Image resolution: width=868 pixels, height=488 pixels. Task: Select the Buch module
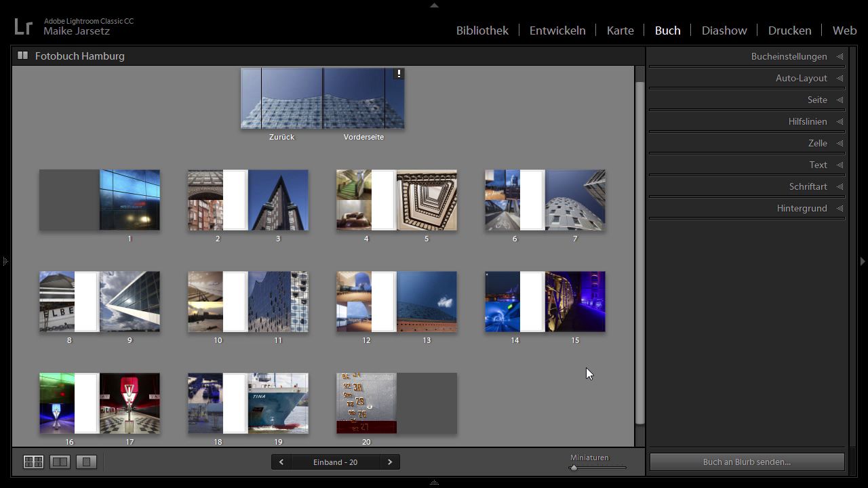point(668,30)
